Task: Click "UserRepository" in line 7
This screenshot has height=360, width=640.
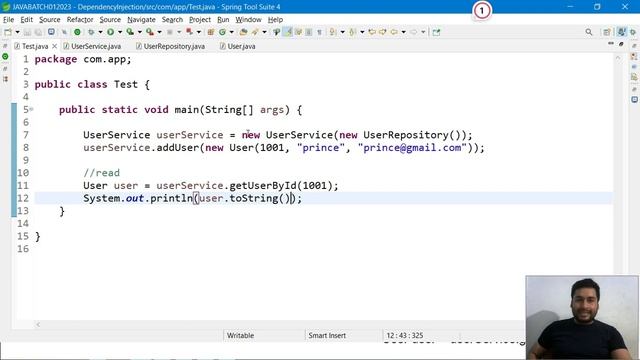Action: point(406,135)
